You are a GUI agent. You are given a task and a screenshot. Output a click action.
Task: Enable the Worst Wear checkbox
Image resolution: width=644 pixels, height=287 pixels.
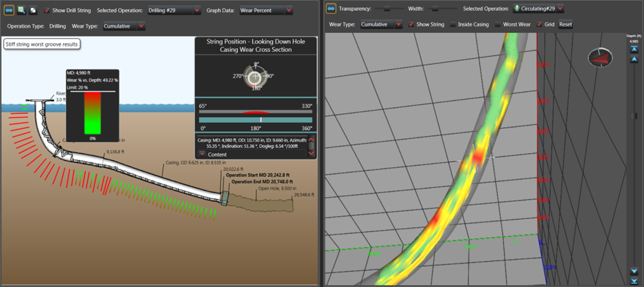click(x=498, y=25)
